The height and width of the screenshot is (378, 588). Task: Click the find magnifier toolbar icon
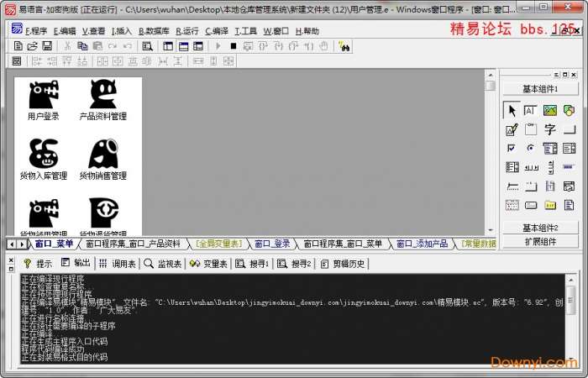147,46
